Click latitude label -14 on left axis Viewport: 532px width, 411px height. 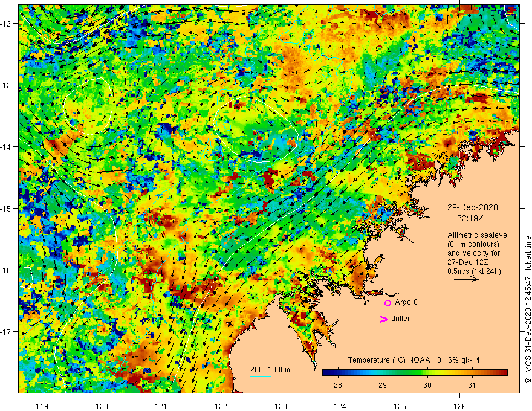click(x=7, y=147)
